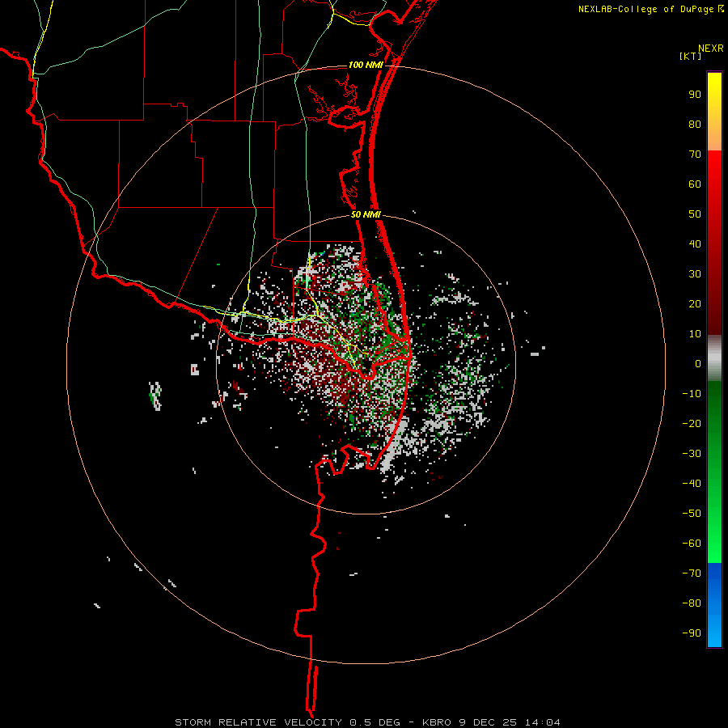Click the NEXLAB-College of DuPage label

pos(650,9)
